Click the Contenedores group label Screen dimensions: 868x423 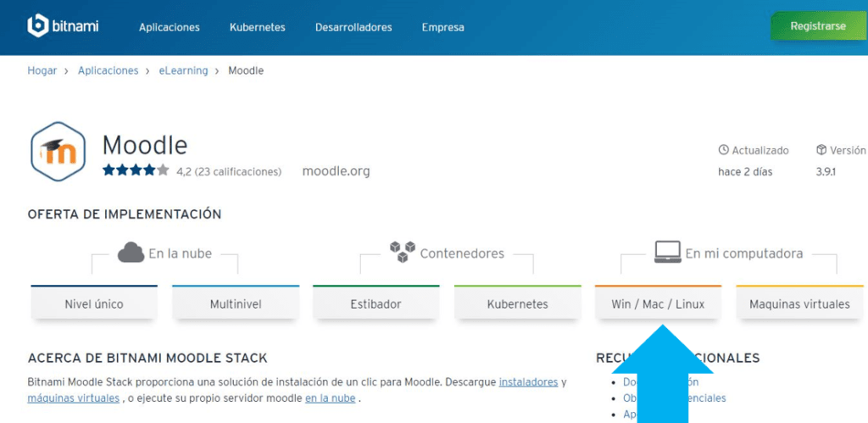coord(462,253)
